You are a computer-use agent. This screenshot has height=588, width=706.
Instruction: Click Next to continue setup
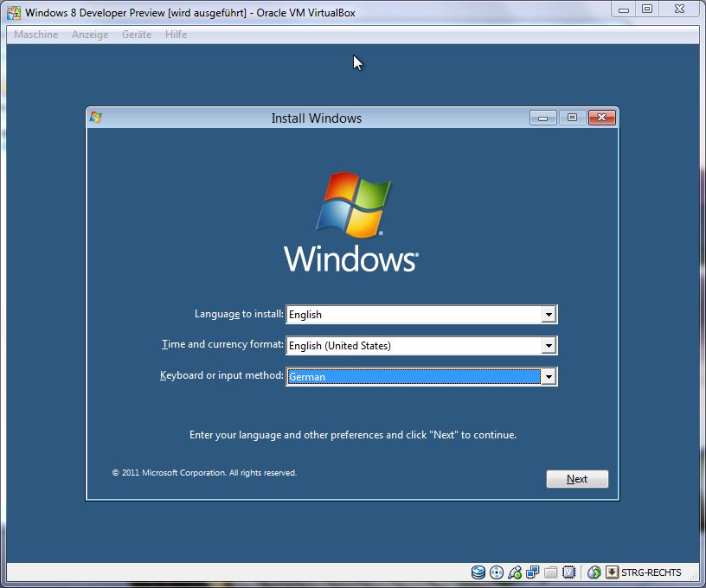tap(577, 479)
